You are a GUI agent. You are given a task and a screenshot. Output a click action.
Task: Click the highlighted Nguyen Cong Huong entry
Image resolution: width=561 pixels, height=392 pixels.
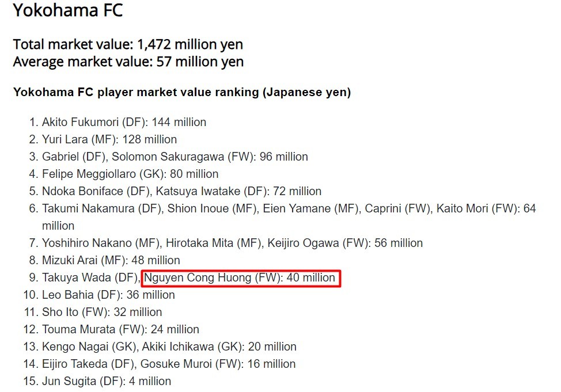point(240,277)
